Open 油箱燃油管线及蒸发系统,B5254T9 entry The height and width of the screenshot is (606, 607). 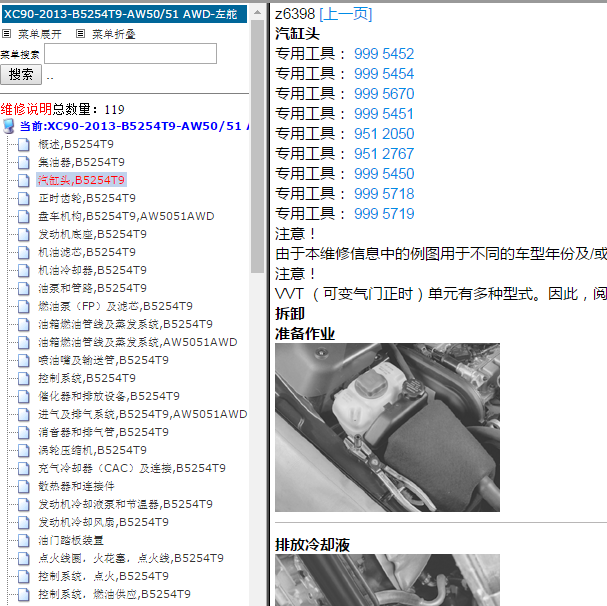pos(125,324)
